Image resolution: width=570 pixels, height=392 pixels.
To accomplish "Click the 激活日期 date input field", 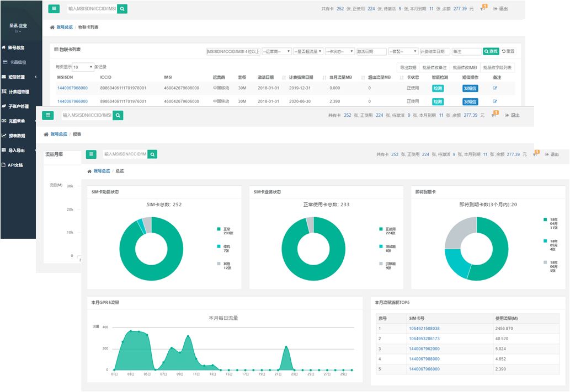I will (x=371, y=51).
